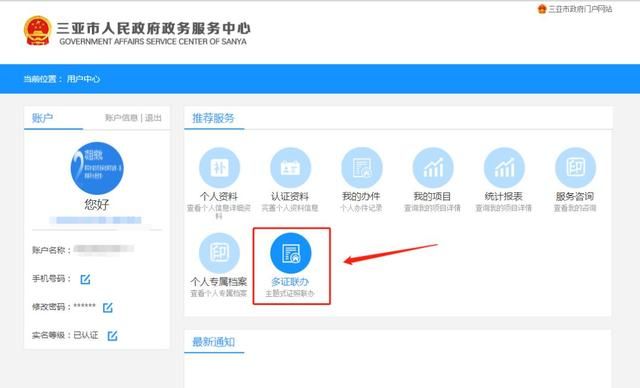Click the 退出 logout link

[x=153, y=118]
